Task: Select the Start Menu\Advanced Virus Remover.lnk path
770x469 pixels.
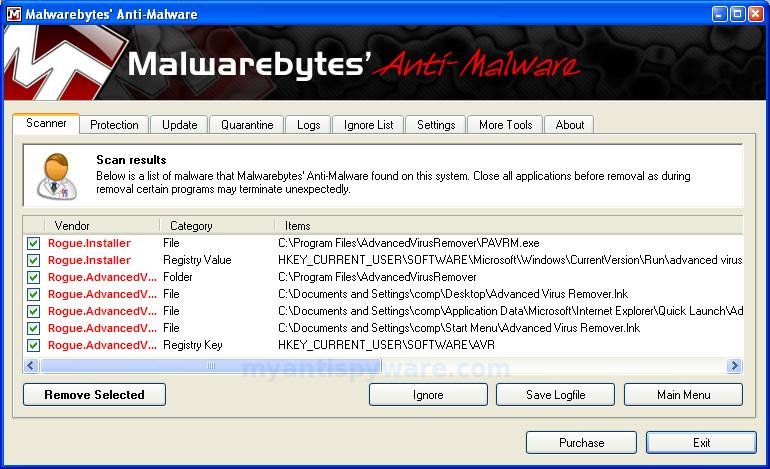Action: click(459, 328)
